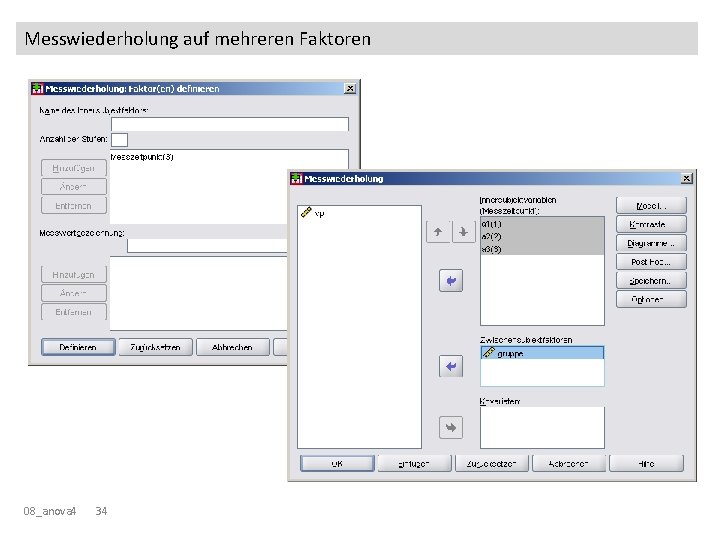Click lower Ändern button near Messwert list

[x=74, y=293]
